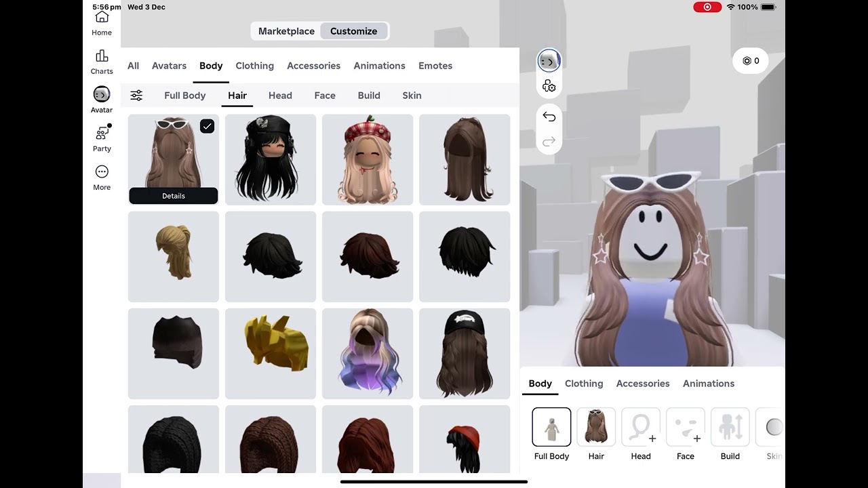Viewport: 868px width, 488px height.
Task: Open the top Clothing category tab
Action: (255, 66)
